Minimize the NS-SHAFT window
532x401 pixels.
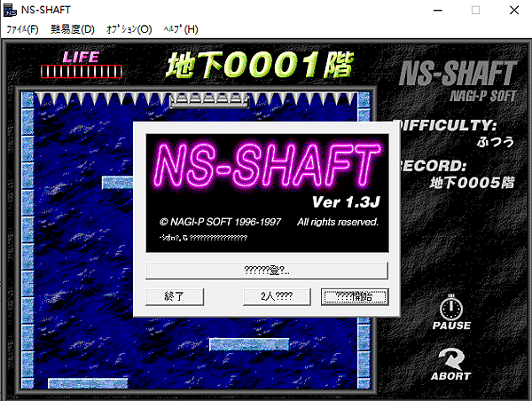point(438,10)
